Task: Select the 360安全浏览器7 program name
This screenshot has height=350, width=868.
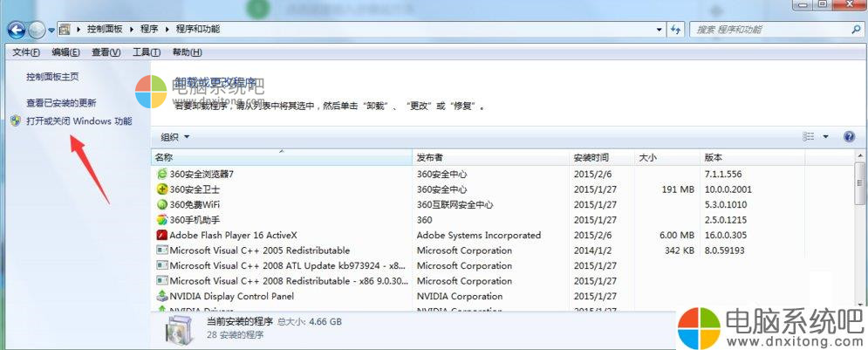Action: point(202,174)
